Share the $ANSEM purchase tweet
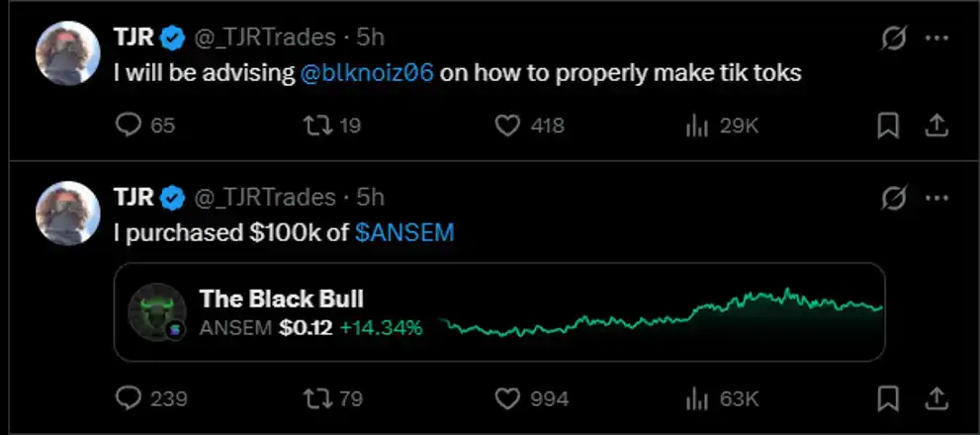Image resolution: width=980 pixels, height=435 pixels. (936, 398)
